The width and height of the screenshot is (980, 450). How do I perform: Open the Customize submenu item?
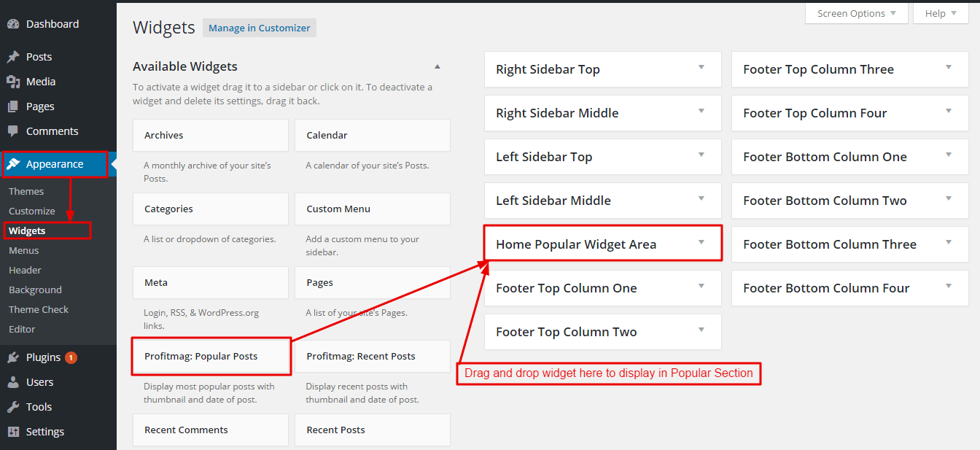32,211
